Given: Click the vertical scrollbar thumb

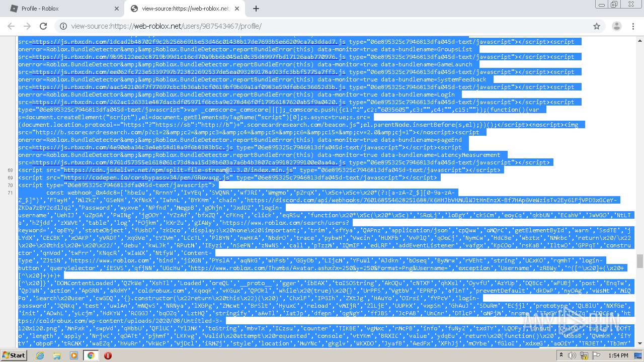Looking at the screenshot, I should point(640,261).
